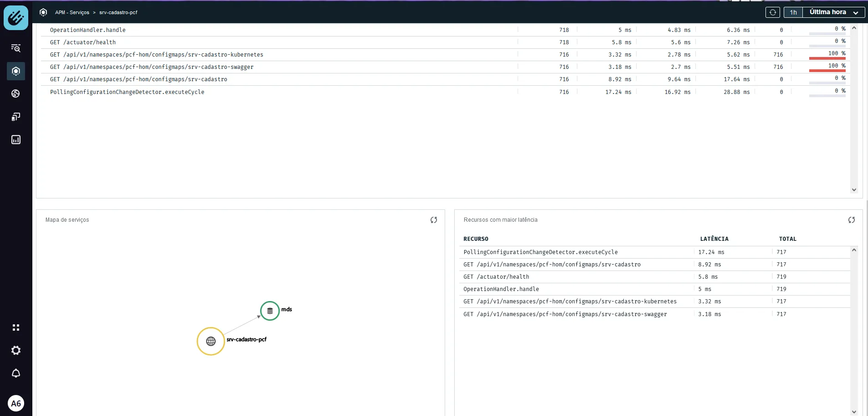Select the 1h time shortcut

[x=793, y=12]
